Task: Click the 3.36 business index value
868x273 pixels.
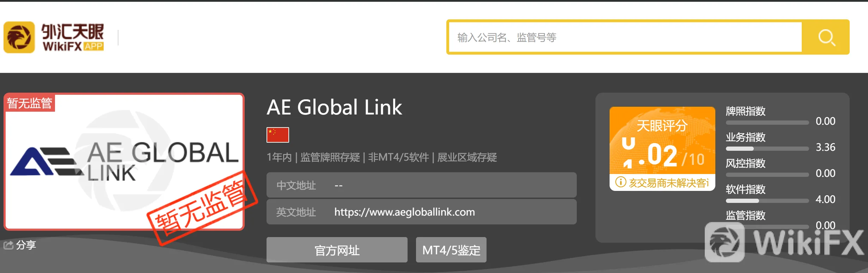Action: (x=825, y=147)
